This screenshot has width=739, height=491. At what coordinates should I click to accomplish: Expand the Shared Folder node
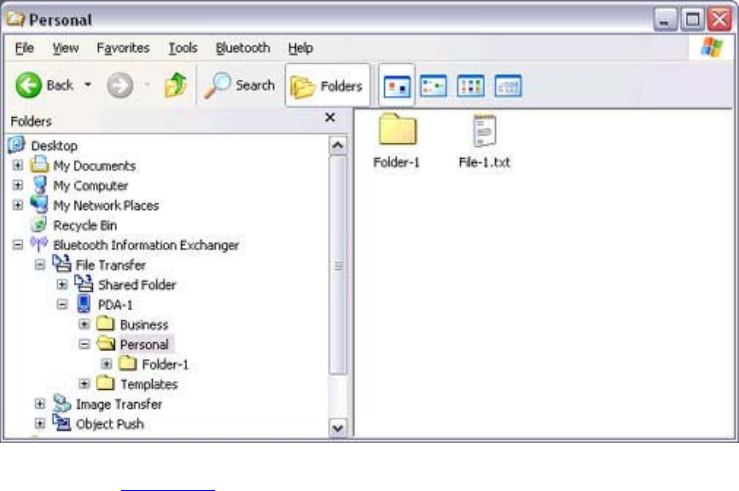(x=62, y=284)
